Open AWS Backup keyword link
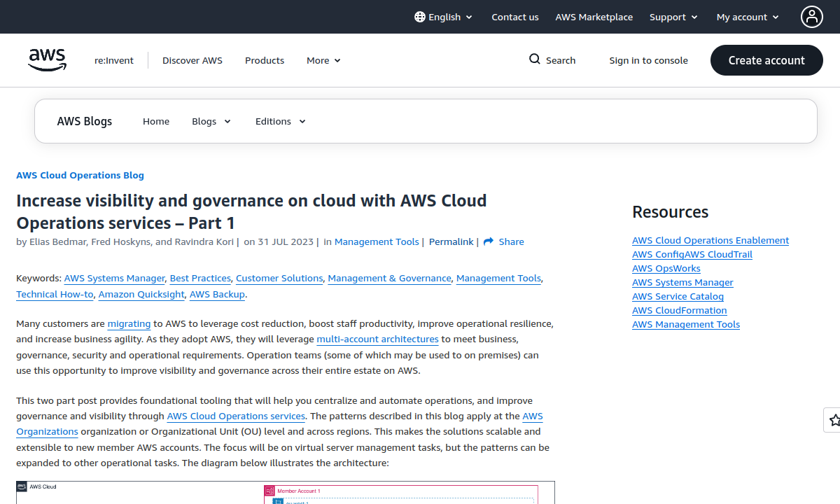The height and width of the screenshot is (504, 840). [217, 294]
